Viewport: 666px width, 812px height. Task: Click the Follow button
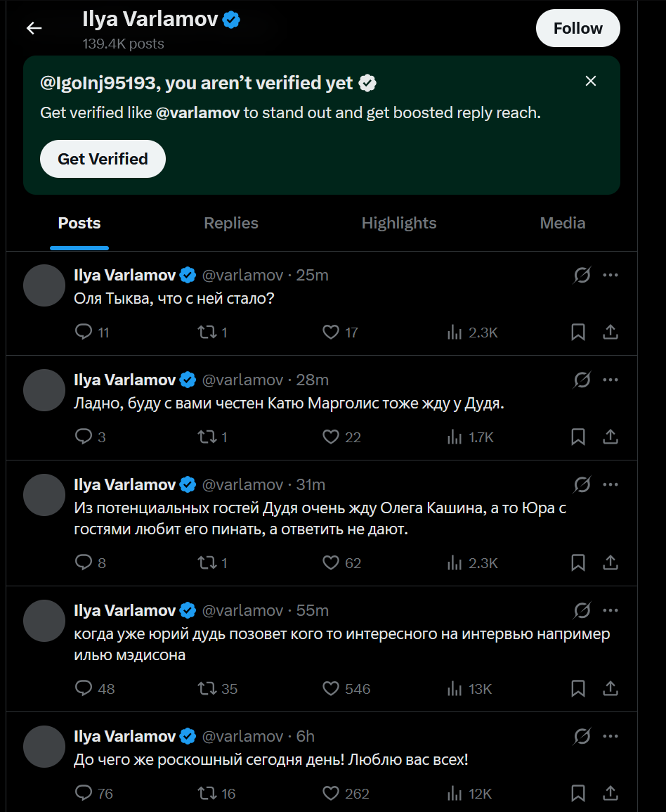[x=577, y=29]
